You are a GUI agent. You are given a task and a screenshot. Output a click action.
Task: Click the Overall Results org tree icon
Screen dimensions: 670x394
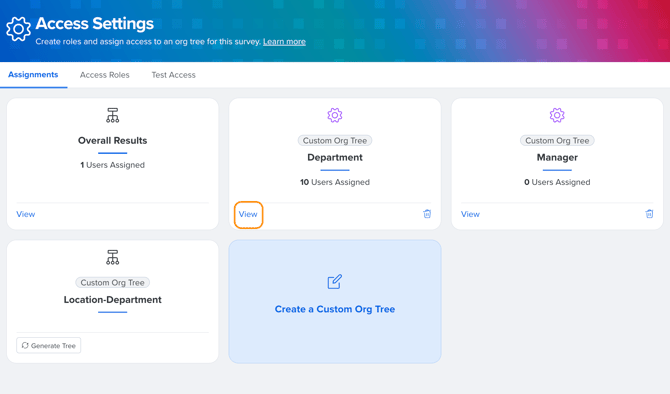point(112,115)
